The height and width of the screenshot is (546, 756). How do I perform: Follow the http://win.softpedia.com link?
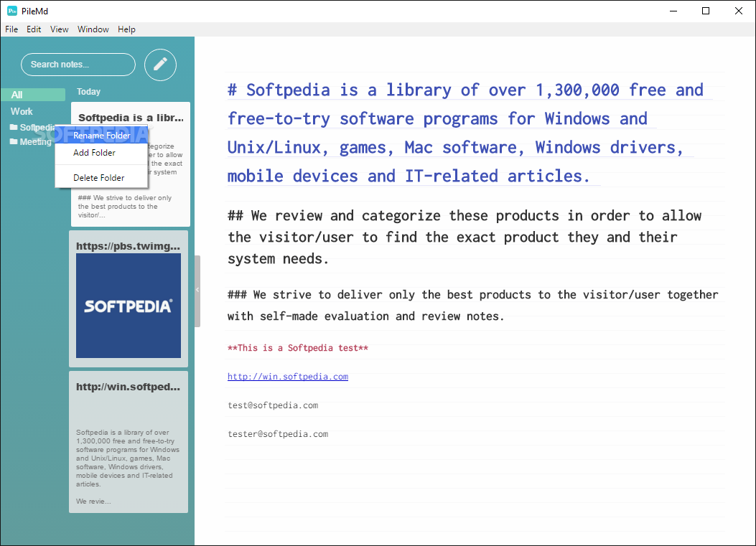pyautogui.click(x=288, y=377)
